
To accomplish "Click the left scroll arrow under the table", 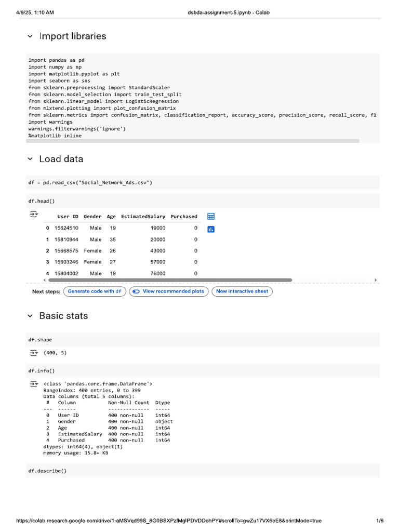I will (x=44, y=280).
